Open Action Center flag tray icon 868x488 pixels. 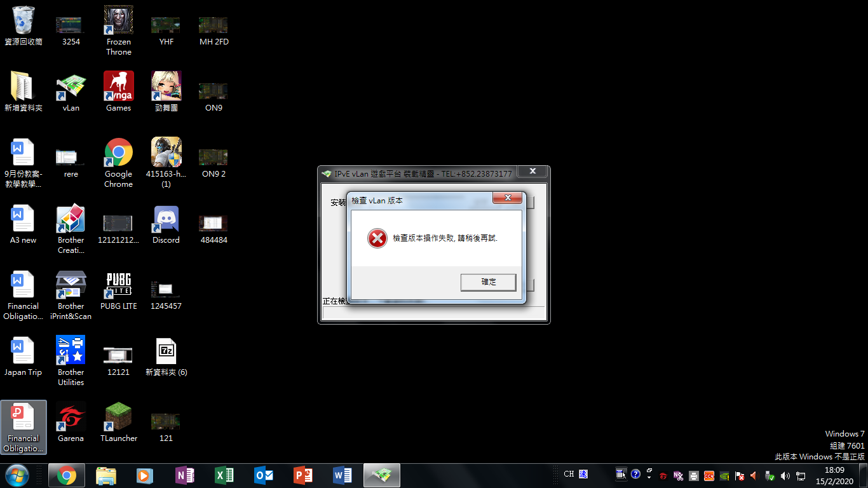tap(739, 476)
